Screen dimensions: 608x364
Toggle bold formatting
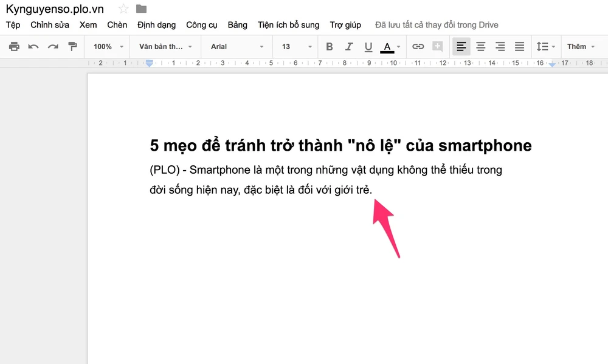click(x=329, y=46)
